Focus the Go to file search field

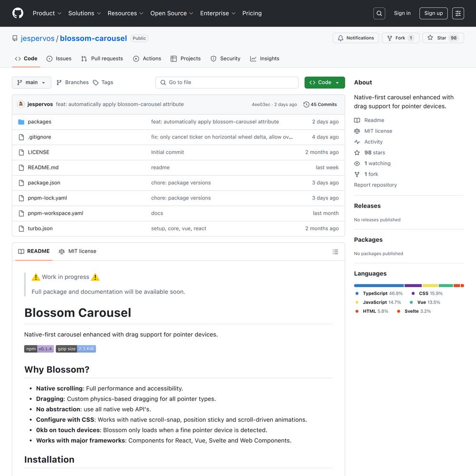pyautogui.click(x=227, y=82)
